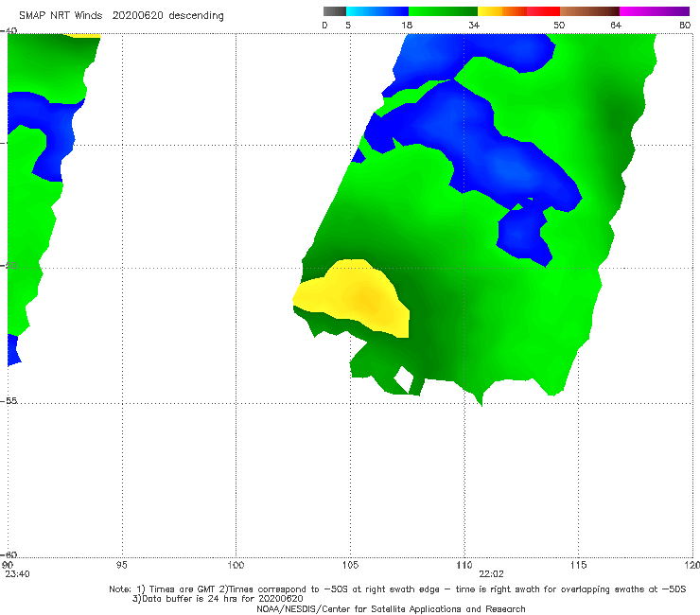Click the color bar label '50'
The image size is (700, 615).
559,25
